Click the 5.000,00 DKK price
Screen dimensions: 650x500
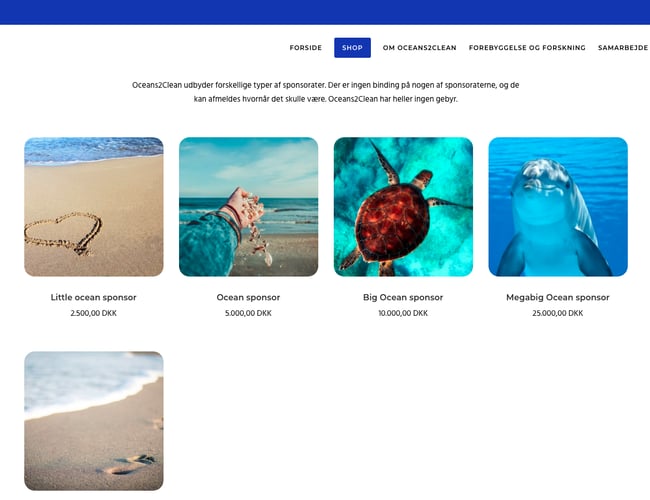click(248, 313)
